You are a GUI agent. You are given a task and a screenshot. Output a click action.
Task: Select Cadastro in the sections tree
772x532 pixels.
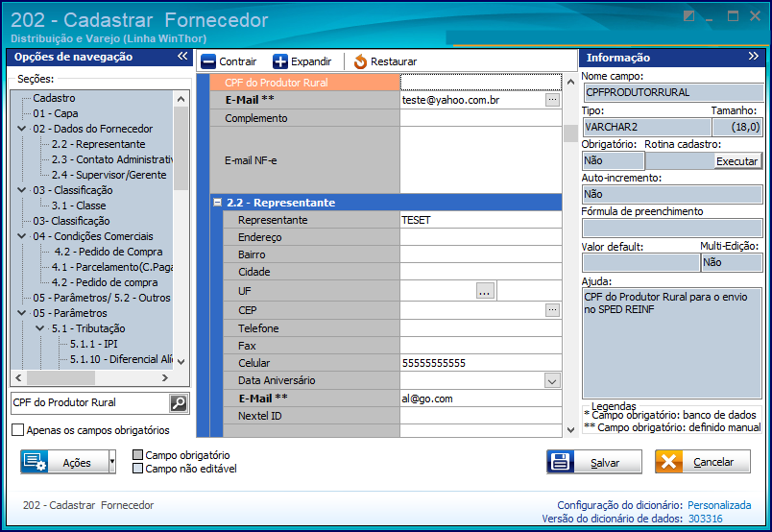point(54,98)
